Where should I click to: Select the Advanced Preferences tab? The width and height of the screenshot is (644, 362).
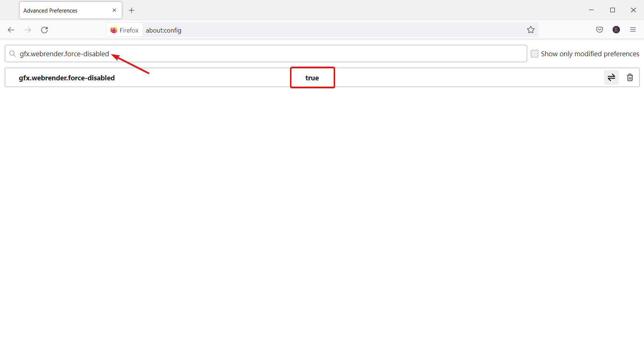point(70,10)
